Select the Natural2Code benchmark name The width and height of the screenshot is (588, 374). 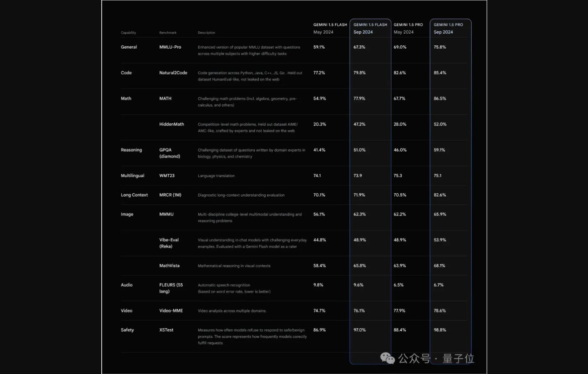coord(173,73)
